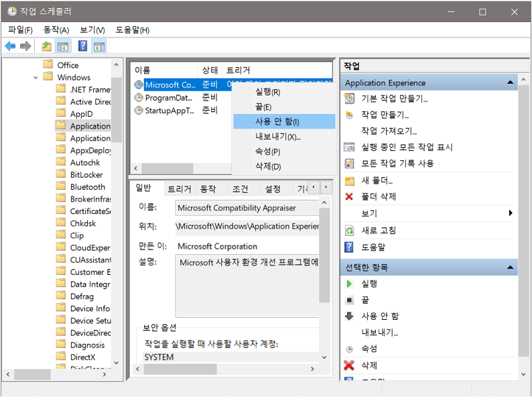The height and width of the screenshot is (397, 532).
Task: Click the 도움말 question mark icon in the actions pane
Action: pos(349,247)
